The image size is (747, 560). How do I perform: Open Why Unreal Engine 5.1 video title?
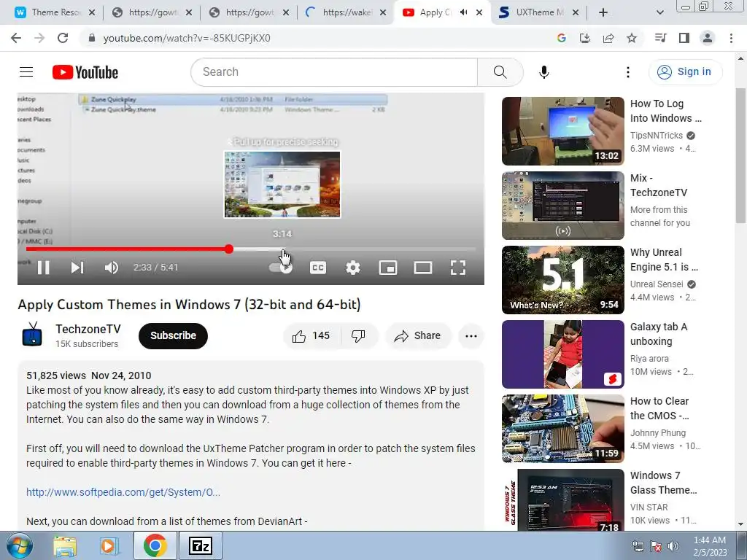tap(664, 260)
